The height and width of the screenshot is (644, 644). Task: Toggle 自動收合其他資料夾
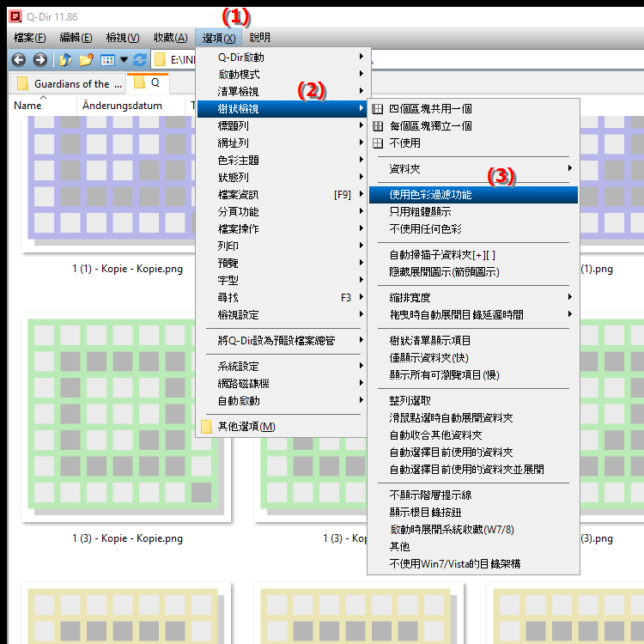pos(473,435)
